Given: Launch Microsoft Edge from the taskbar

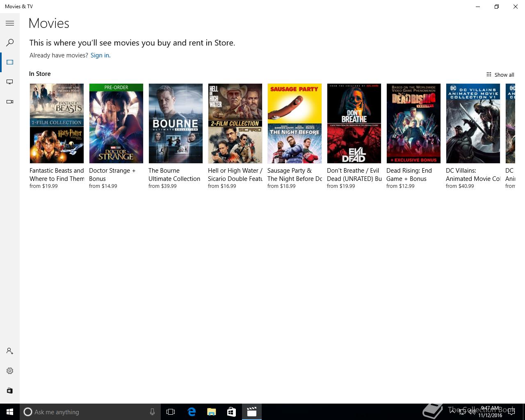Looking at the screenshot, I should click(x=192, y=412).
